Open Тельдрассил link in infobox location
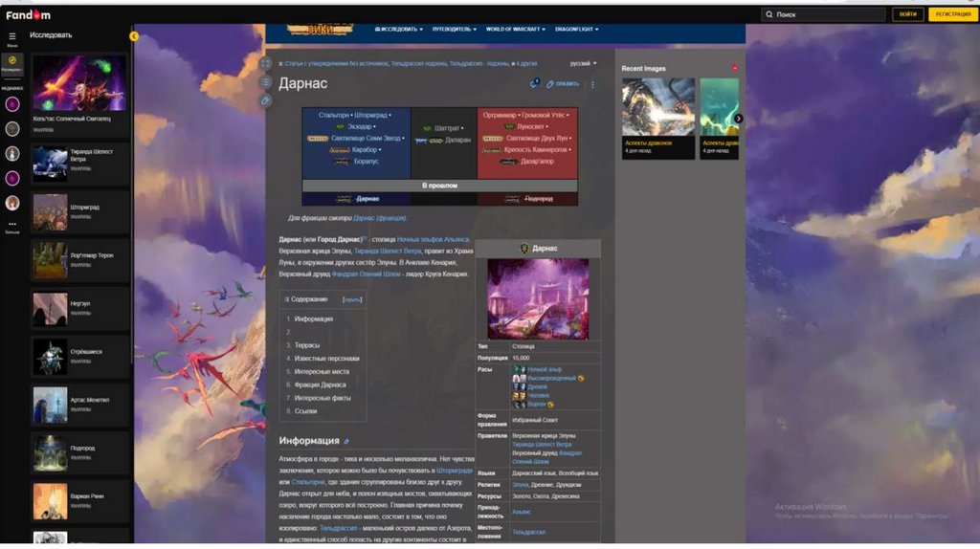 (x=528, y=532)
